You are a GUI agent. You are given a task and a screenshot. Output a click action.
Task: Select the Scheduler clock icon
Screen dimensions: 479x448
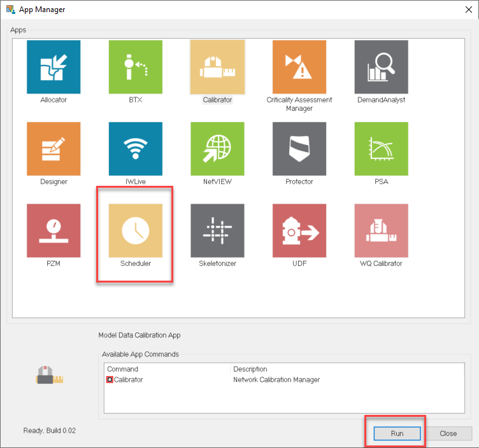click(135, 230)
